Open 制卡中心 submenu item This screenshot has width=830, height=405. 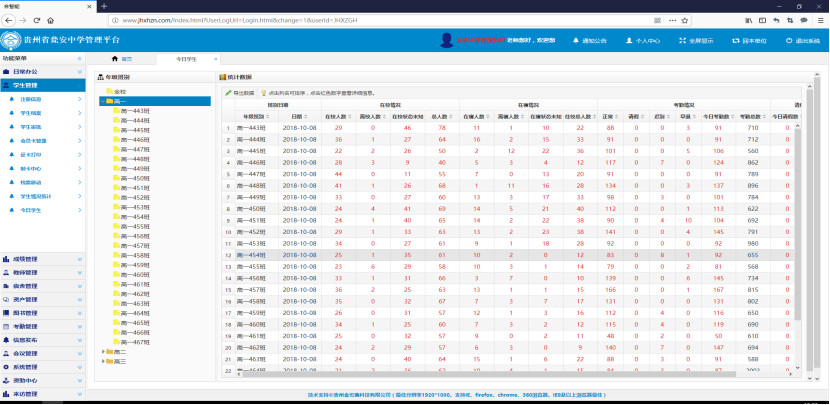[x=42, y=168]
